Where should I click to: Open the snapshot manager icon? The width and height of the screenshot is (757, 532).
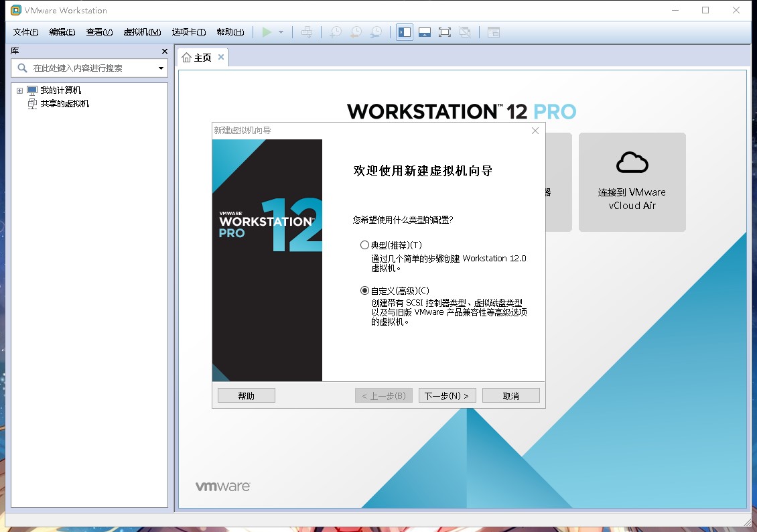click(376, 32)
